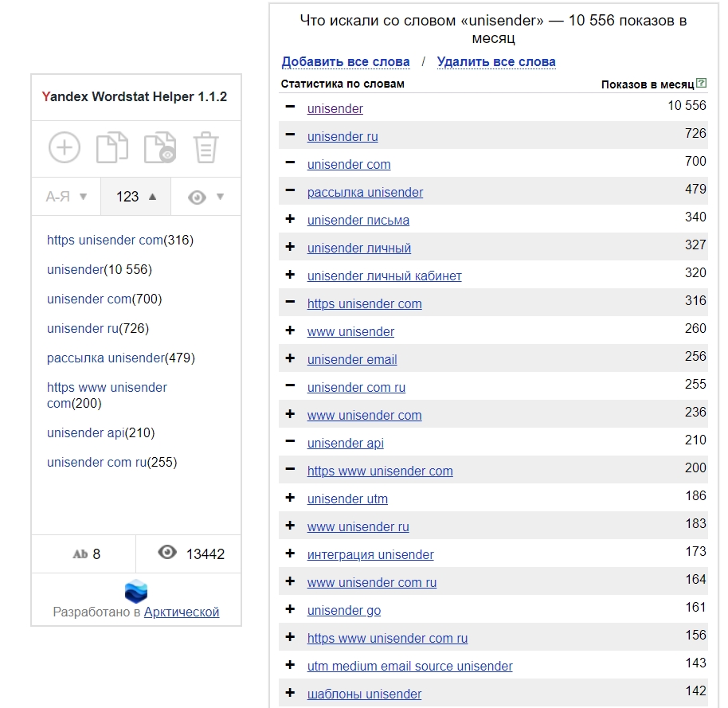Remove the word unisender via minus
This screenshot has height=708, width=728.
pos(290,107)
